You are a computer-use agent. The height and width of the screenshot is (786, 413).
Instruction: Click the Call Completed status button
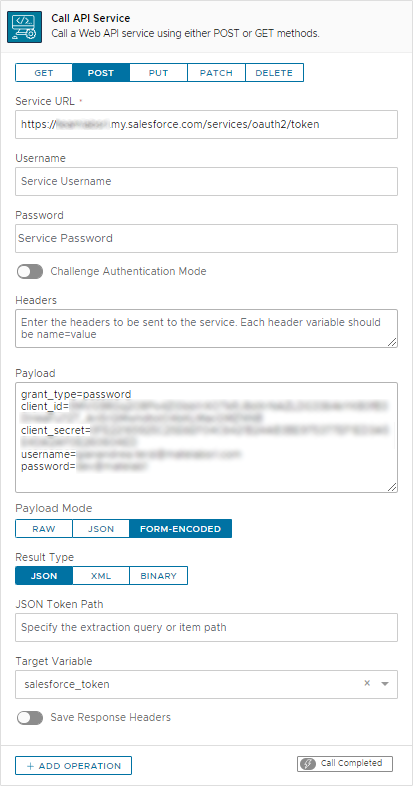tap(345, 763)
